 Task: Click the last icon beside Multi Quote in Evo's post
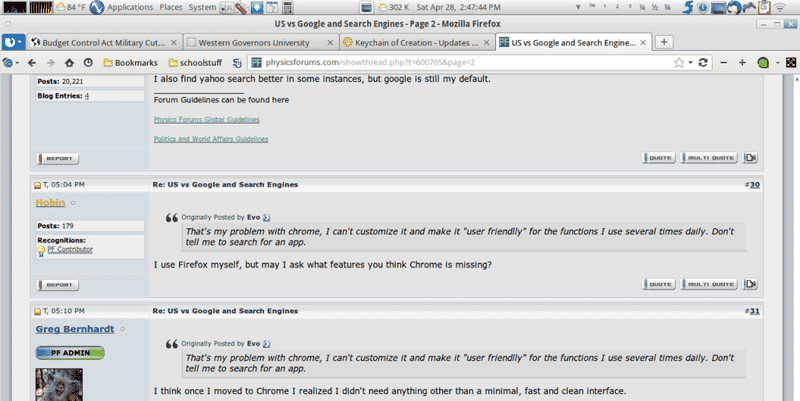[x=750, y=158]
